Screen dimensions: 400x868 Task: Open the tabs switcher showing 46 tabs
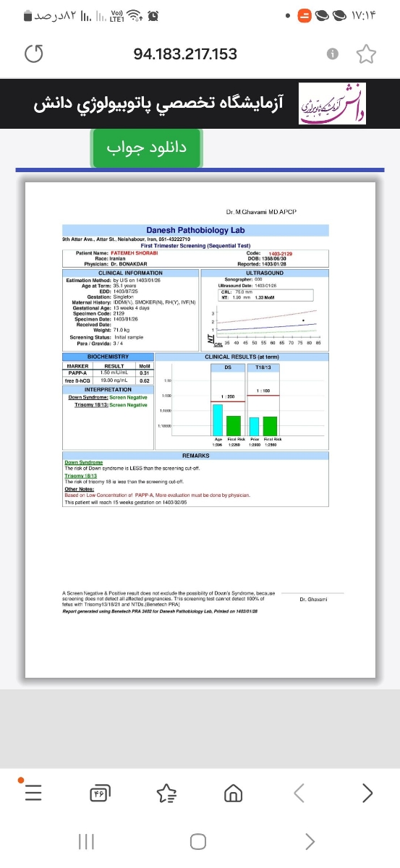pos(99,793)
